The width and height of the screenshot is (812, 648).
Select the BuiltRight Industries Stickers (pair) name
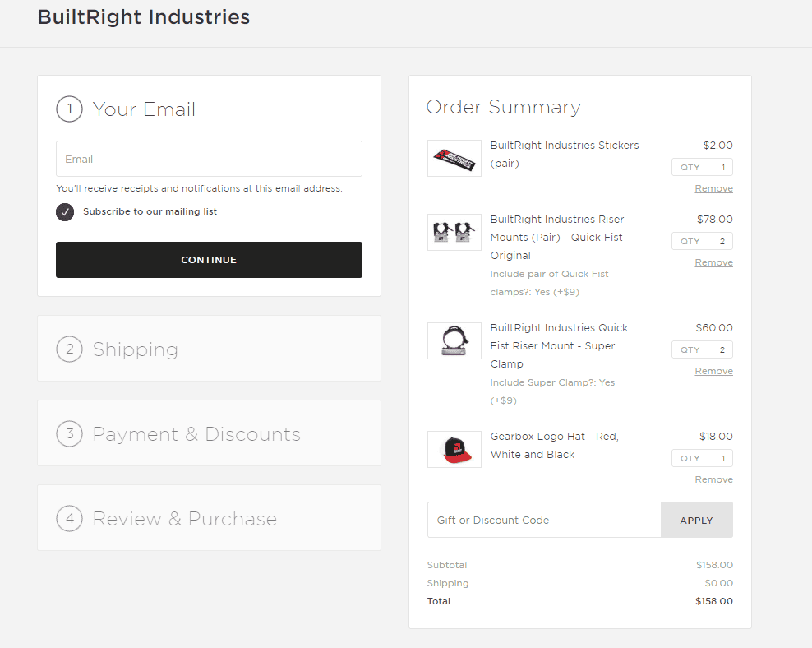point(565,155)
